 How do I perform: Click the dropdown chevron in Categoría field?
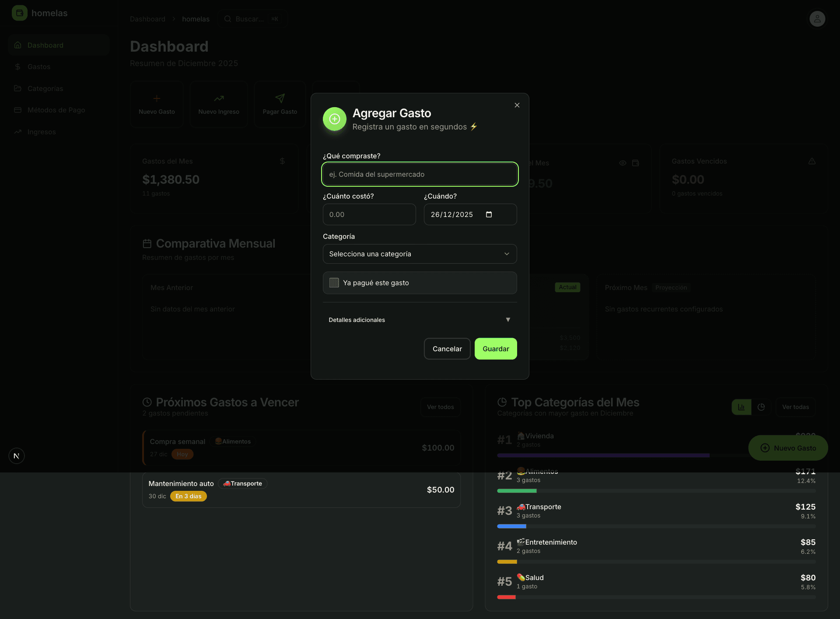pos(507,254)
